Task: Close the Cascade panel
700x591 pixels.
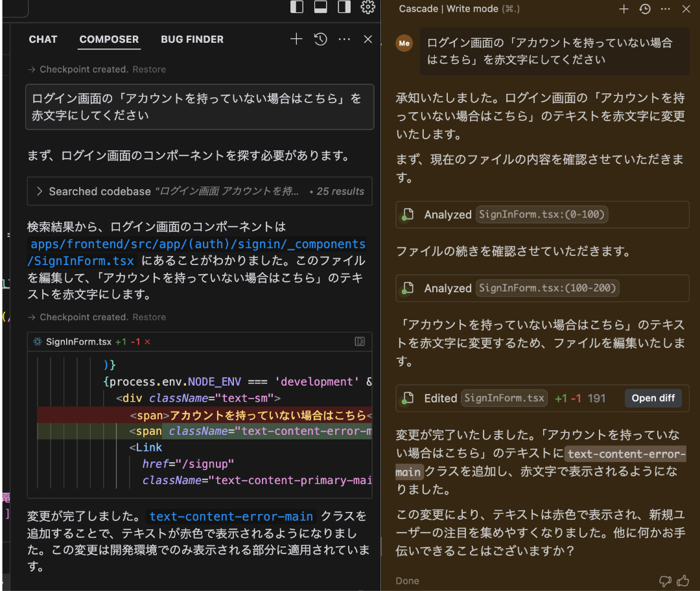Action: (686, 9)
